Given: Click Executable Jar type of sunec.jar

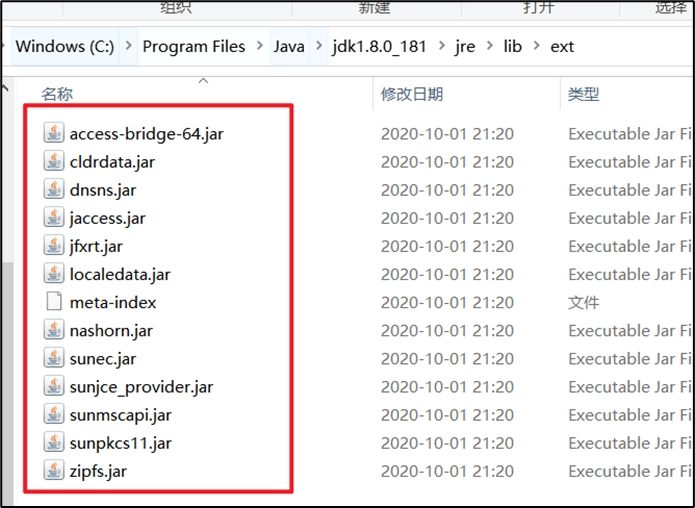Looking at the screenshot, I should [630, 359].
